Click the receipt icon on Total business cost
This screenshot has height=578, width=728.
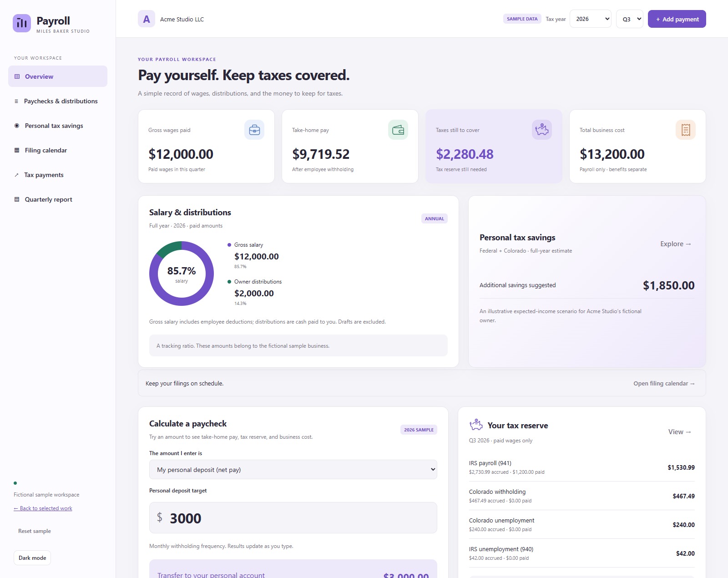click(686, 130)
